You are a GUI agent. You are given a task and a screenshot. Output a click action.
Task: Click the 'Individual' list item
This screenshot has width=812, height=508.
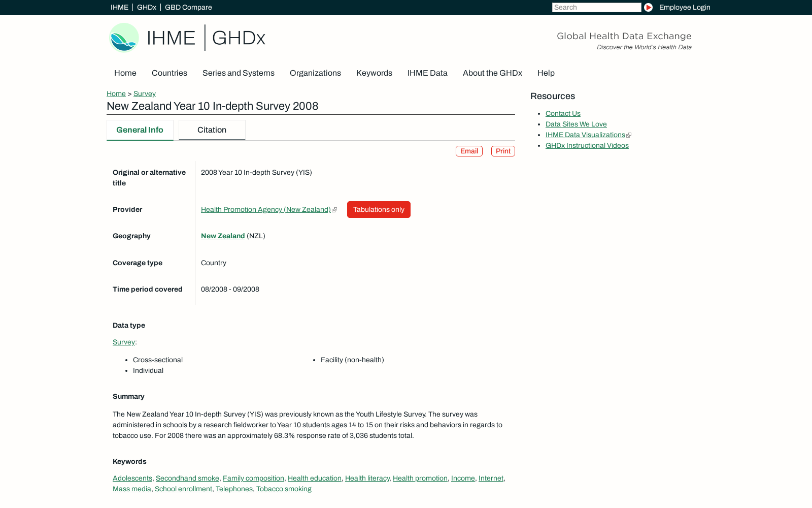click(148, 370)
